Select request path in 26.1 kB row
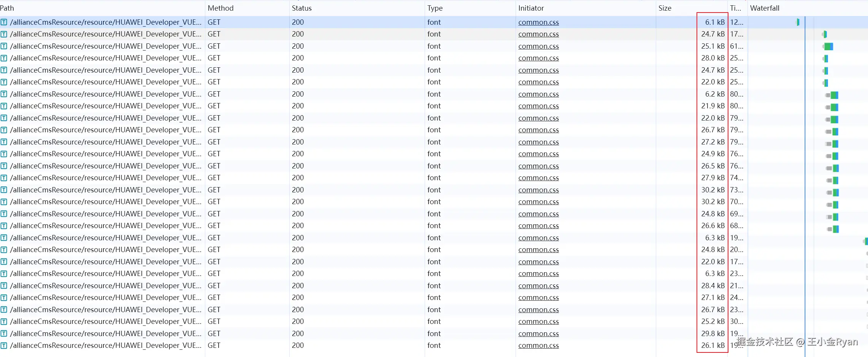This screenshot has width=868, height=357. pos(106,346)
